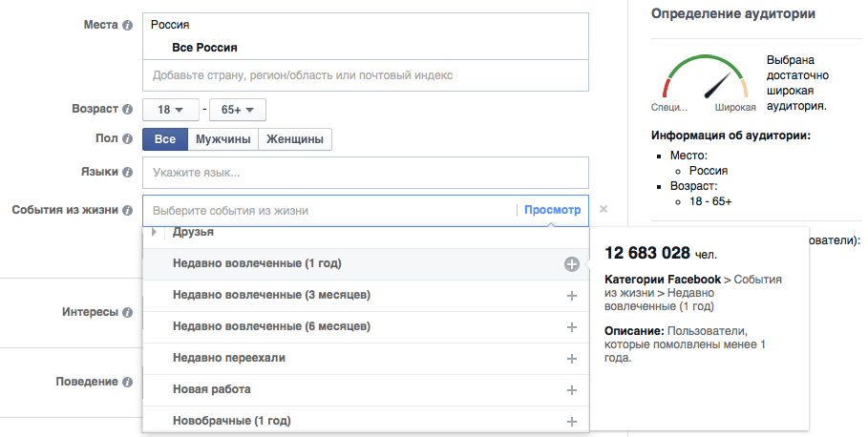
Task: Click the Языки language input field
Action: 365,173
